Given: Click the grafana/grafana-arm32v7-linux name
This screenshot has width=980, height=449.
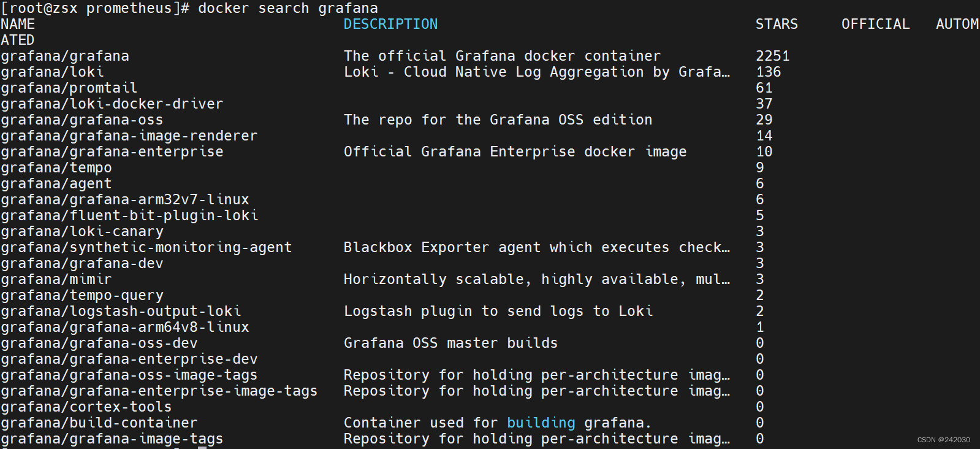Looking at the screenshot, I should (x=125, y=200).
